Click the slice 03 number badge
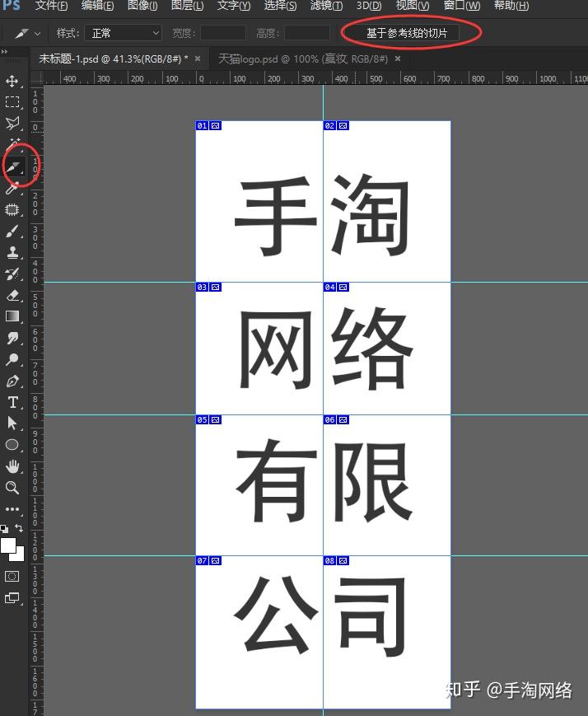 [x=203, y=288]
